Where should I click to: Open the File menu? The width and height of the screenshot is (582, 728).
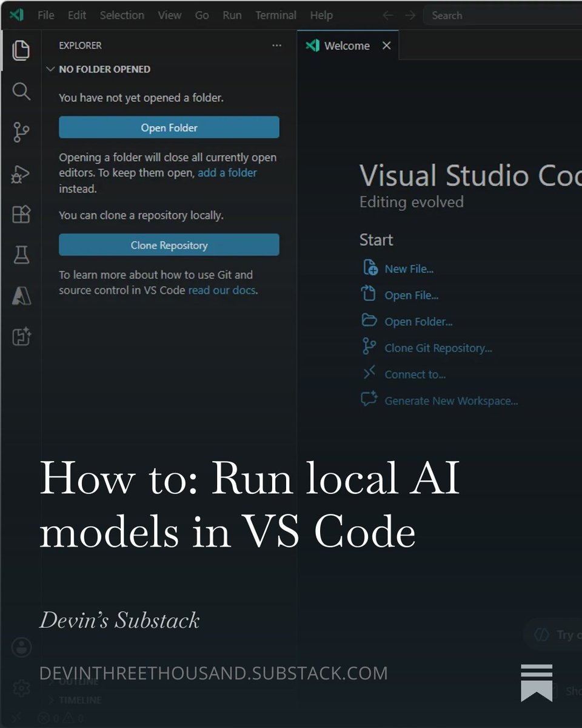point(45,15)
